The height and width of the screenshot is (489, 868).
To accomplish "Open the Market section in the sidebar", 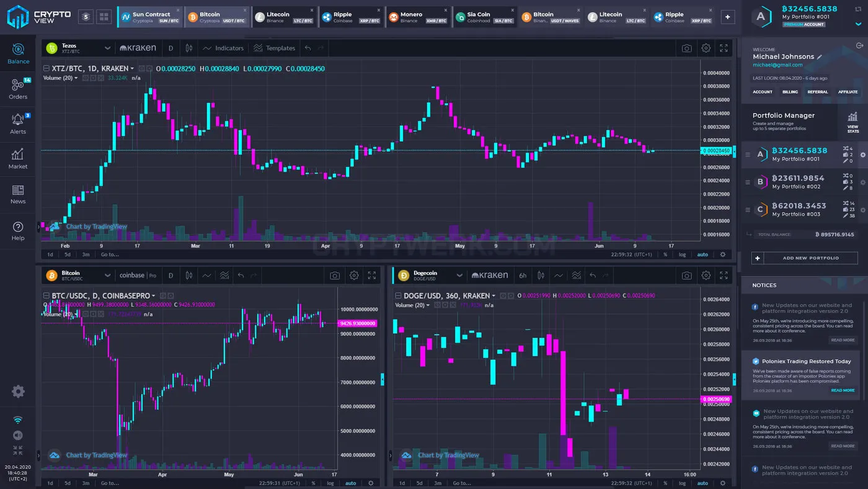I will (18, 158).
